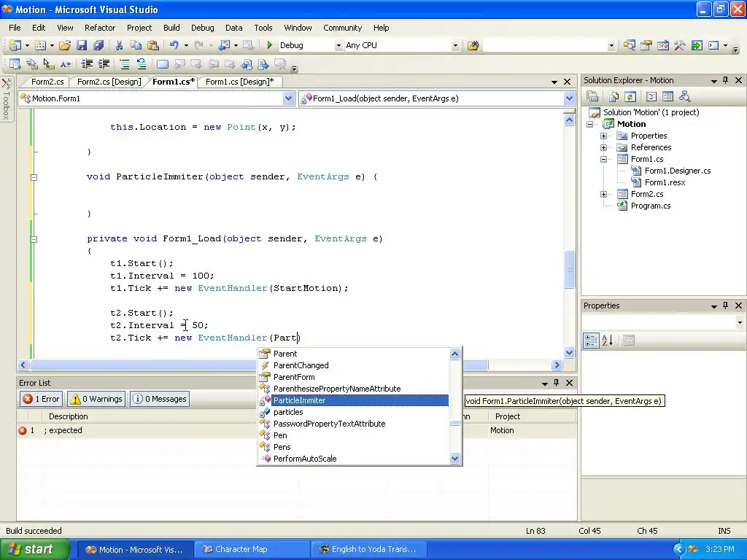747x560 pixels.
Task: Open the Debug configuration dropdown
Action: click(x=338, y=45)
